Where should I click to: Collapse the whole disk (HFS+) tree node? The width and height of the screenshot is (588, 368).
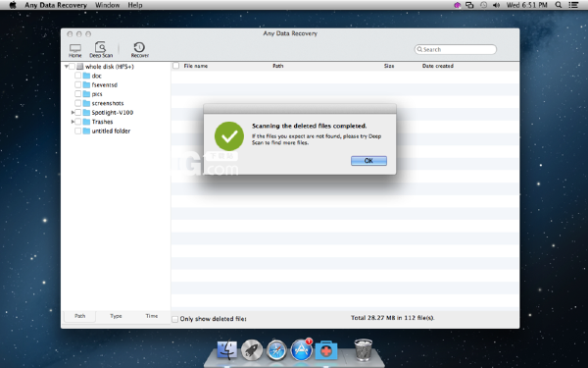pos(66,67)
